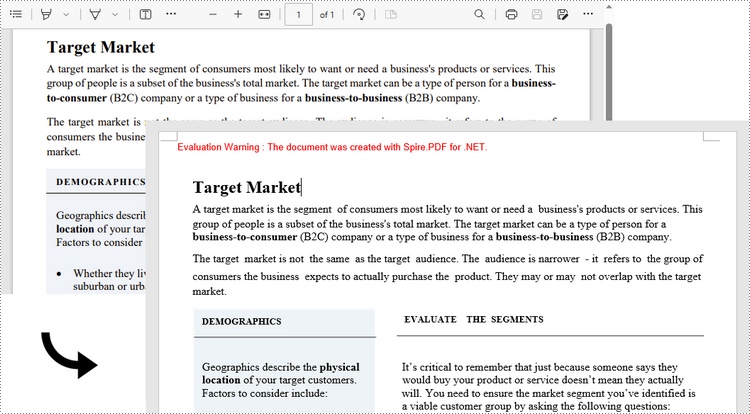Rotate the PDF page clockwise
The height and width of the screenshot is (414, 750).
point(359,14)
